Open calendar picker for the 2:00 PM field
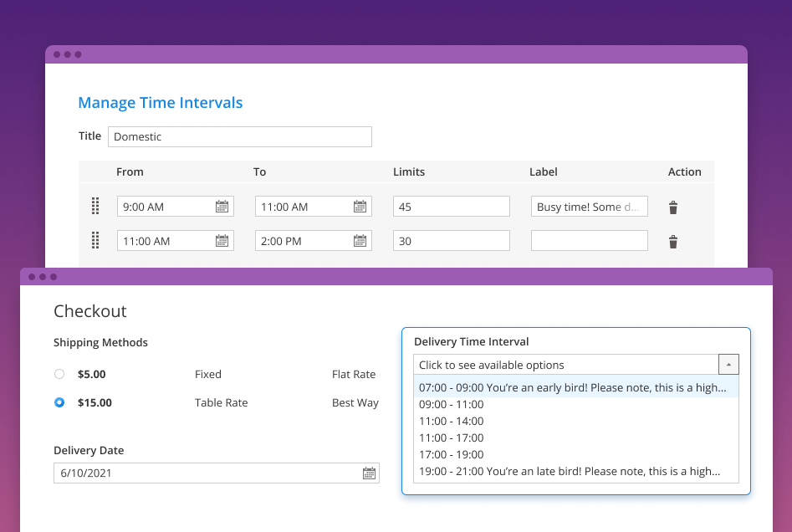This screenshot has height=532, width=792. [360, 240]
